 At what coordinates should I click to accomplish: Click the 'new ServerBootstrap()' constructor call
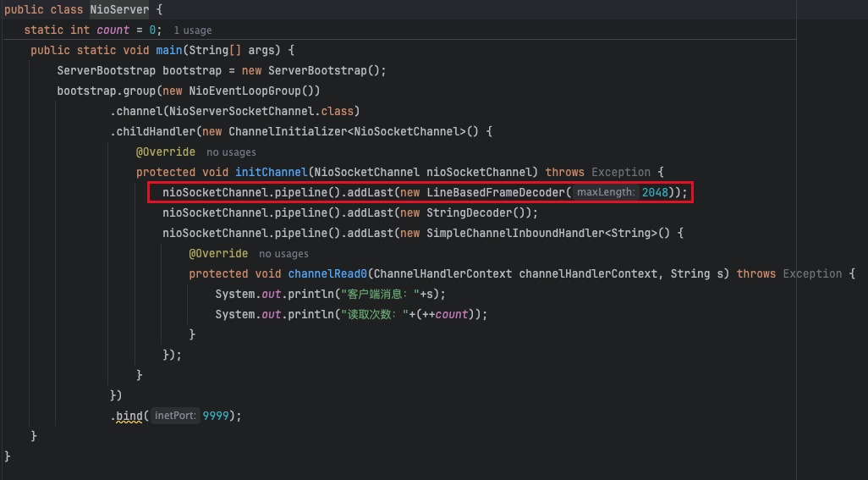click(310, 71)
